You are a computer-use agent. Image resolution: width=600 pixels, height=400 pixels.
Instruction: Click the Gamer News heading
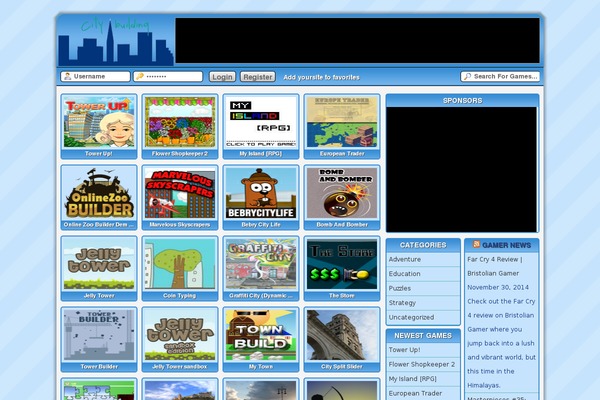point(506,245)
